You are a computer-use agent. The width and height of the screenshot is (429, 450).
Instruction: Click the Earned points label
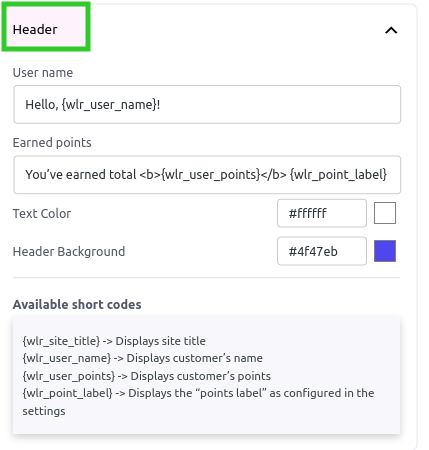pos(52,143)
